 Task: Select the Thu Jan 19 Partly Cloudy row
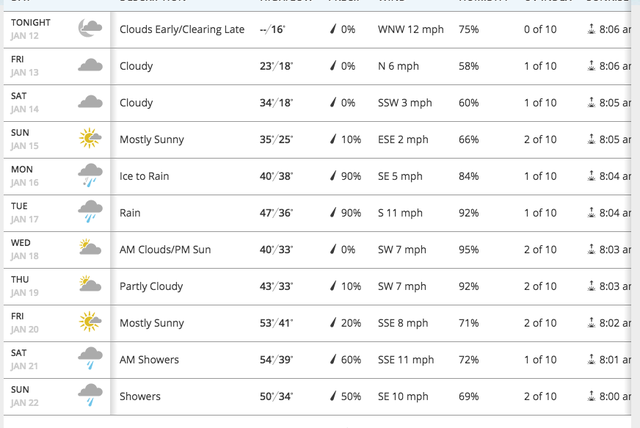[x=317, y=286]
